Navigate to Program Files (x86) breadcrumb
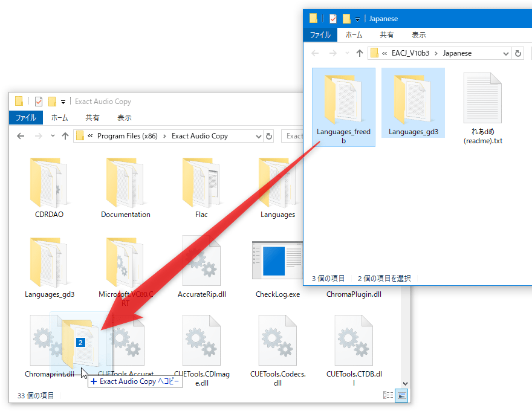The image size is (532, 411). [x=127, y=136]
